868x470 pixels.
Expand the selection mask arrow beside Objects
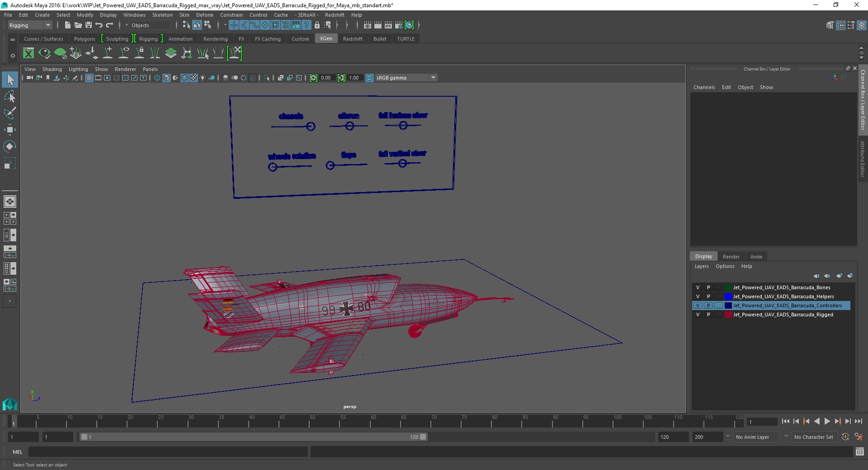127,25
